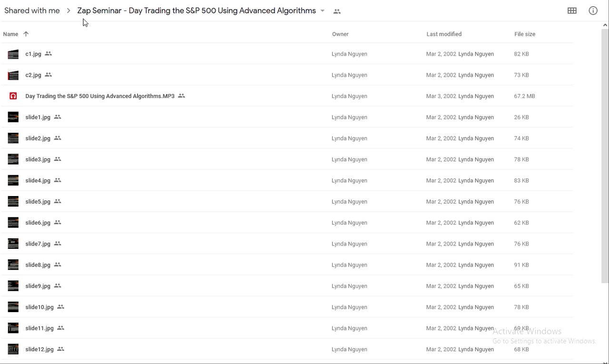Select file name slide2.jpg
This screenshot has width=609, height=364.
coord(38,138)
